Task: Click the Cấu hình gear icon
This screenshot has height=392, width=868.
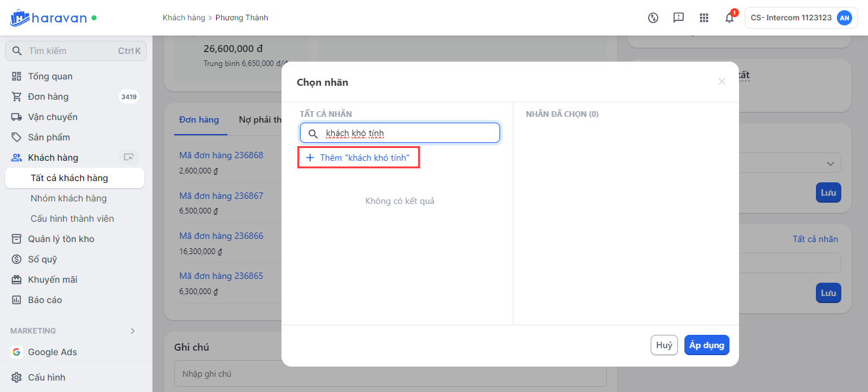Action: click(17, 377)
